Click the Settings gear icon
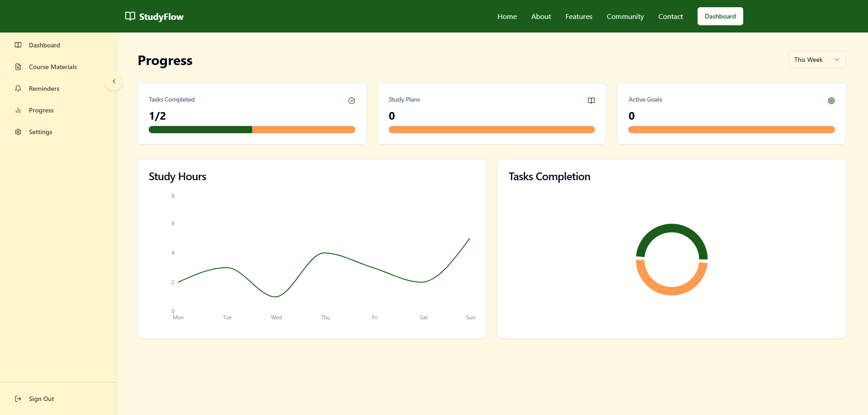This screenshot has width=868, height=415. coord(18,132)
